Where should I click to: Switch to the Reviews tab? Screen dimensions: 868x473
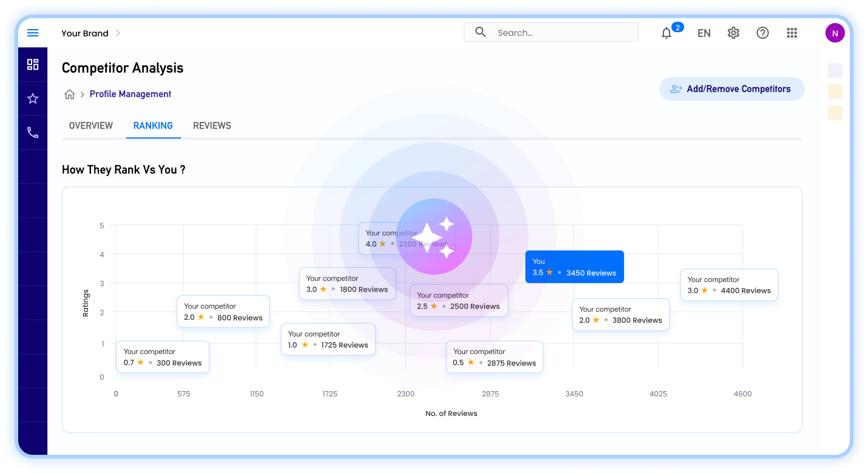[212, 126]
